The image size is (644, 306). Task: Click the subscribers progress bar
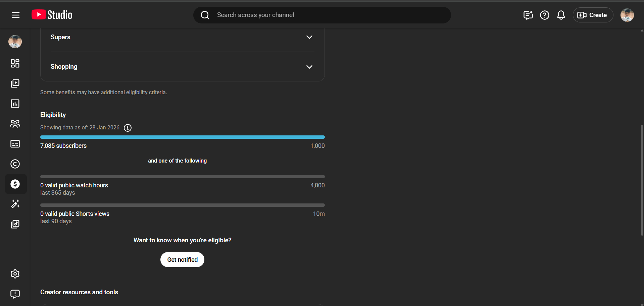pos(182,137)
